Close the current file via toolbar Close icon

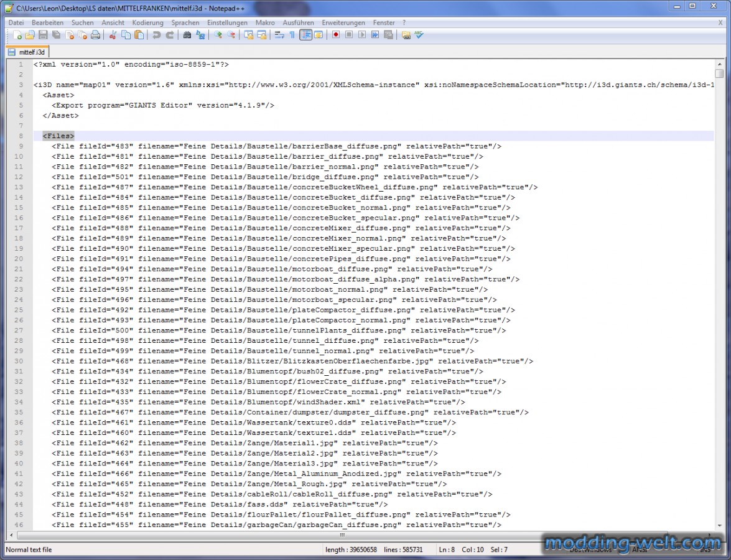tap(70, 35)
